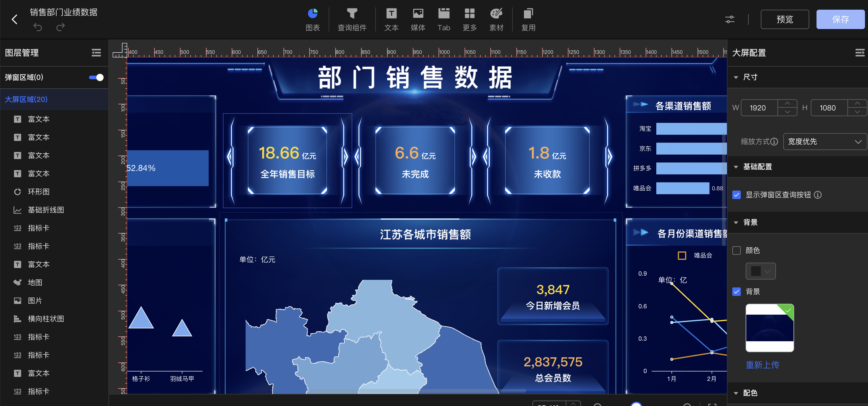Select the 环形图 ring chart layer
868x406 pixels.
pos(54,192)
